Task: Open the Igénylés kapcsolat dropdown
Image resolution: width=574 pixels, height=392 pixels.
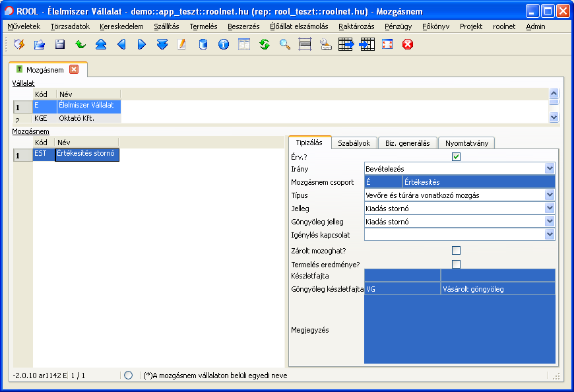Action: (x=550, y=234)
